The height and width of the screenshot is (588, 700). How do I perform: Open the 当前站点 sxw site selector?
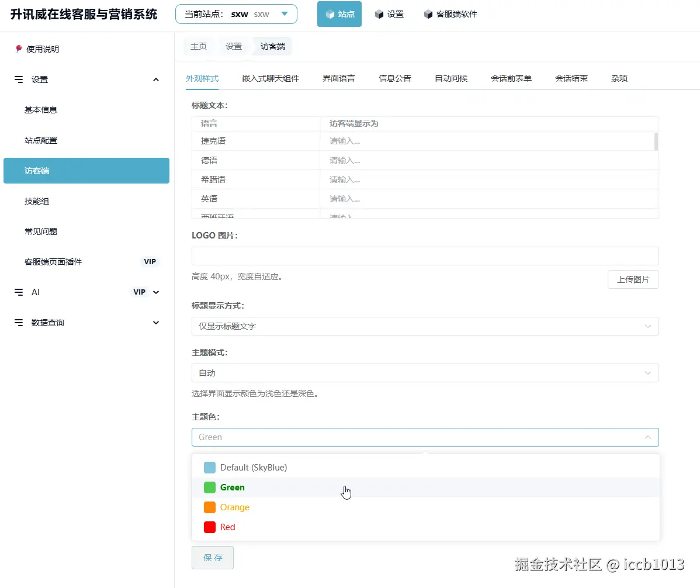(x=236, y=14)
